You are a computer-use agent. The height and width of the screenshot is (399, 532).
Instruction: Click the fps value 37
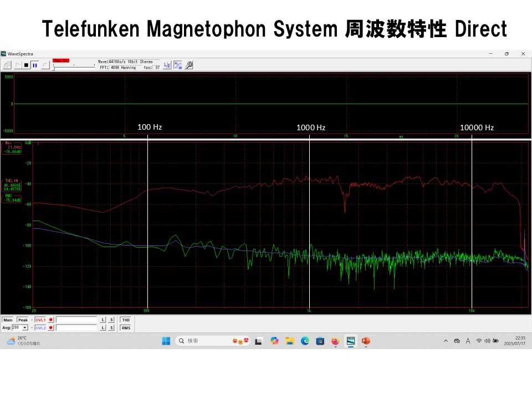(x=157, y=68)
